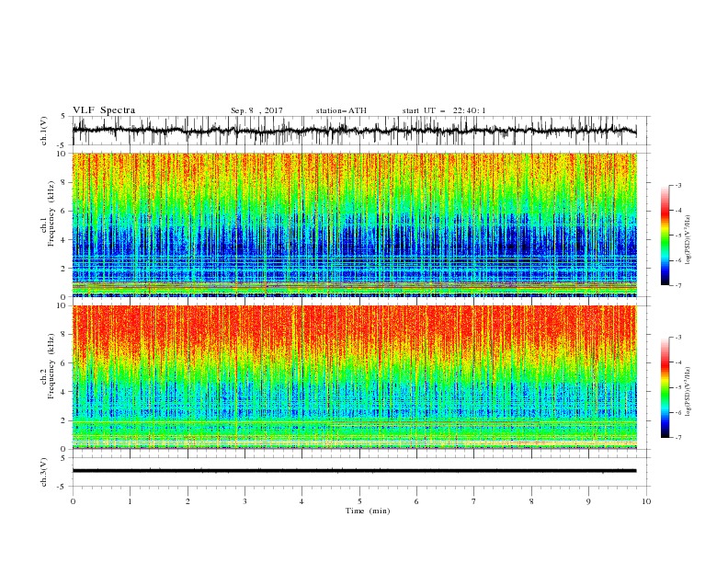Click upper colorbar tick label '-7'
The image size is (728, 563).
(x=677, y=285)
